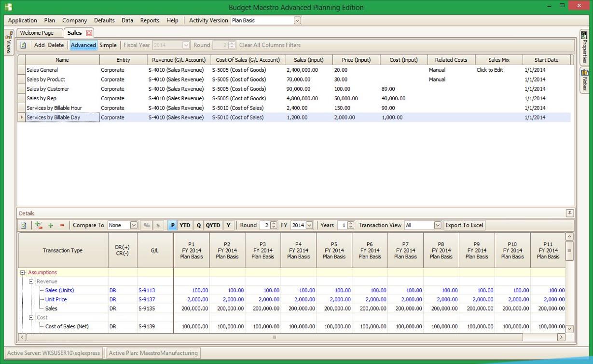Image resolution: width=593 pixels, height=364 pixels.
Task: Click the Active Plan status bar entry
Action: (153, 353)
